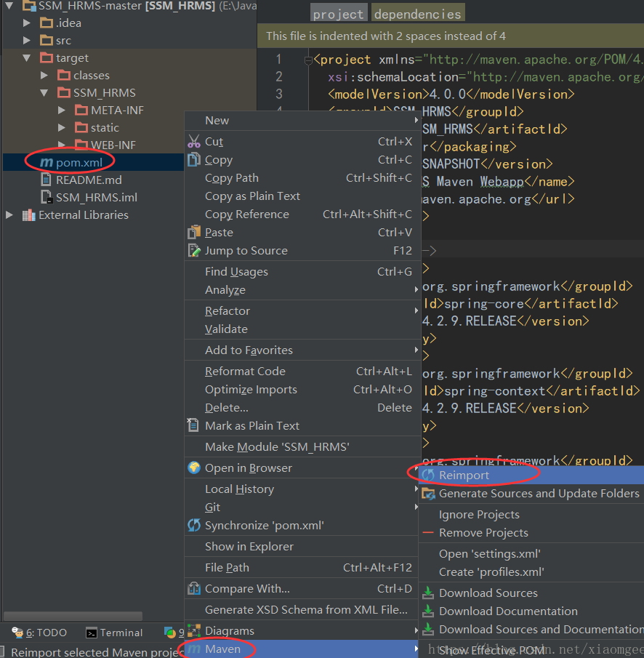
Task: Click the Download Documentation arrow icon
Action: tap(428, 611)
